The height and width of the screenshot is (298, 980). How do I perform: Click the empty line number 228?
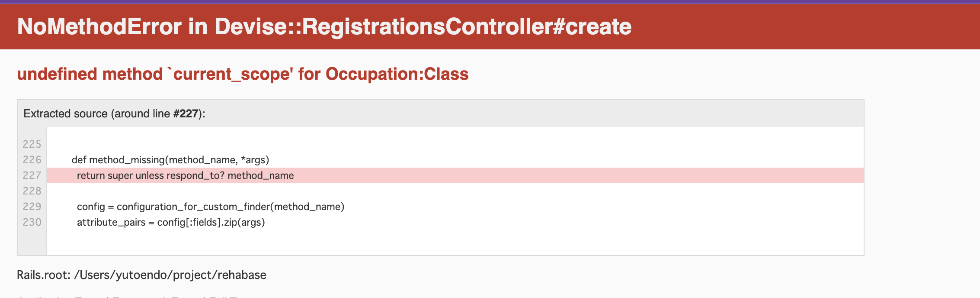[32, 191]
